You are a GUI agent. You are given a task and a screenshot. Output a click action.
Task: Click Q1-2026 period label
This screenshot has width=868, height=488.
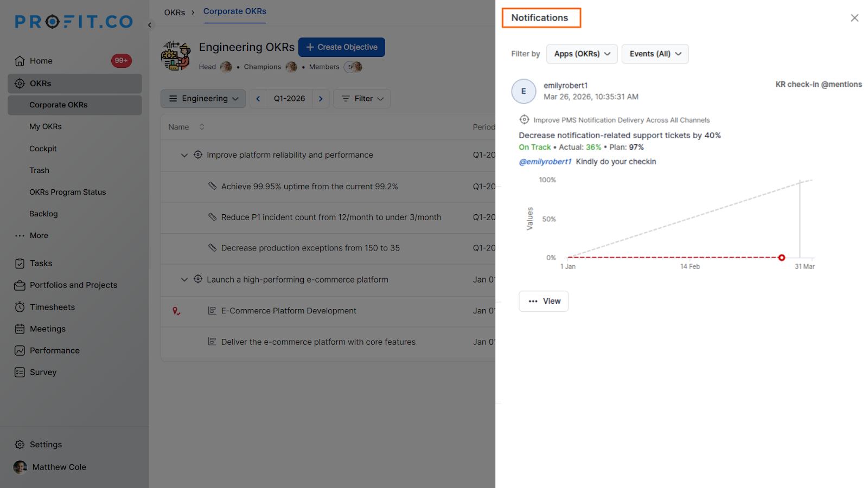pos(289,99)
